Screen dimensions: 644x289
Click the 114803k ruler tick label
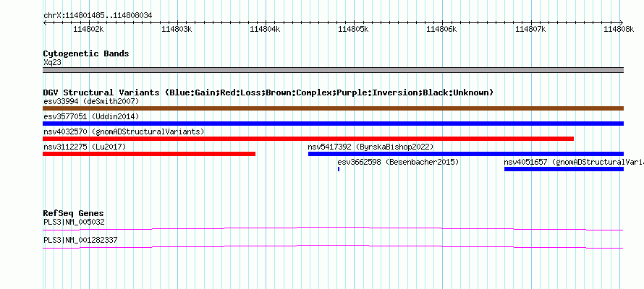[x=177, y=29]
